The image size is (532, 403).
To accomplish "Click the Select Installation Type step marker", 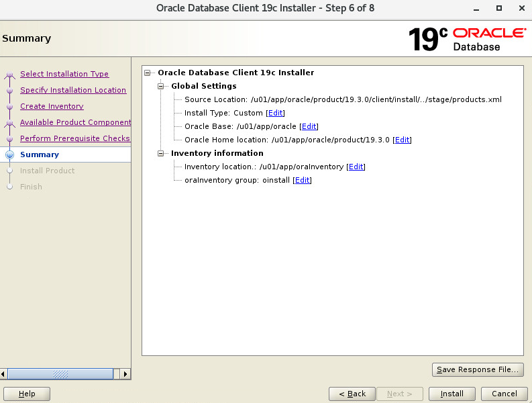I will click(x=10, y=75).
